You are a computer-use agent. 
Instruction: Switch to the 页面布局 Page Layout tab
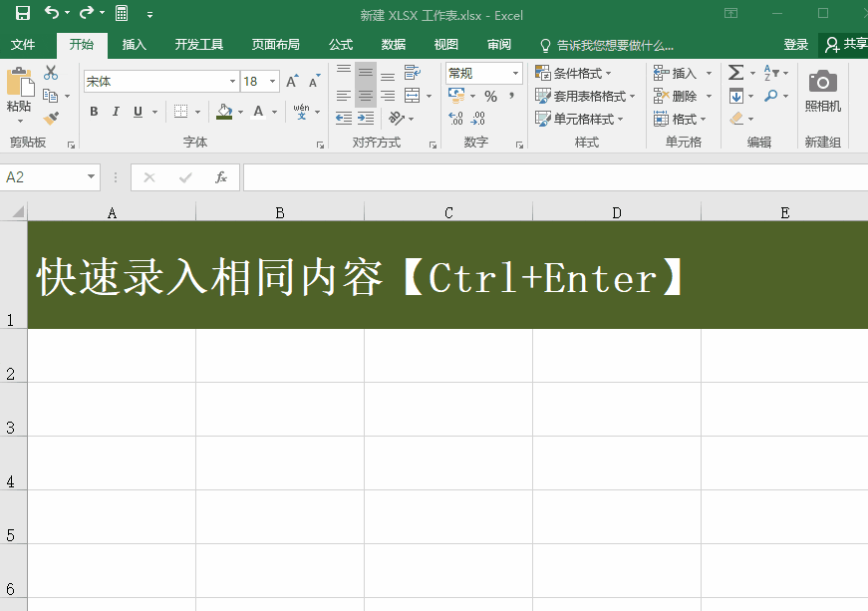click(x=276, y=45)
